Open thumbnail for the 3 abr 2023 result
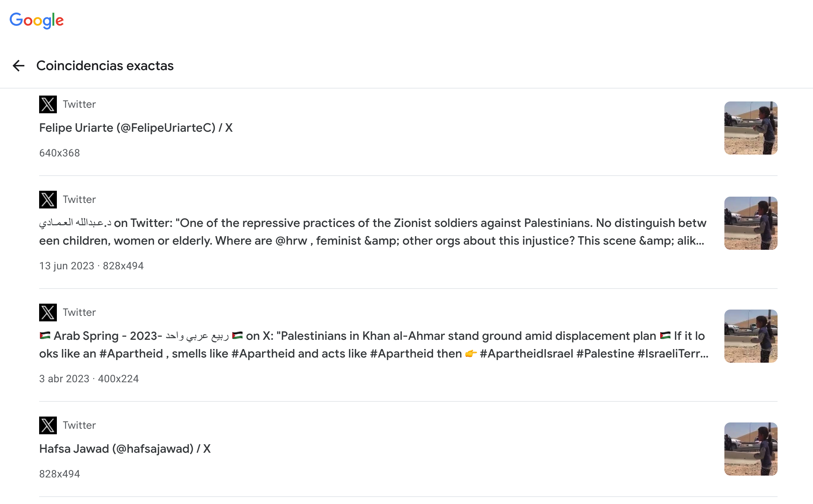This screenshot has width=813, height=504. point(751,336)
